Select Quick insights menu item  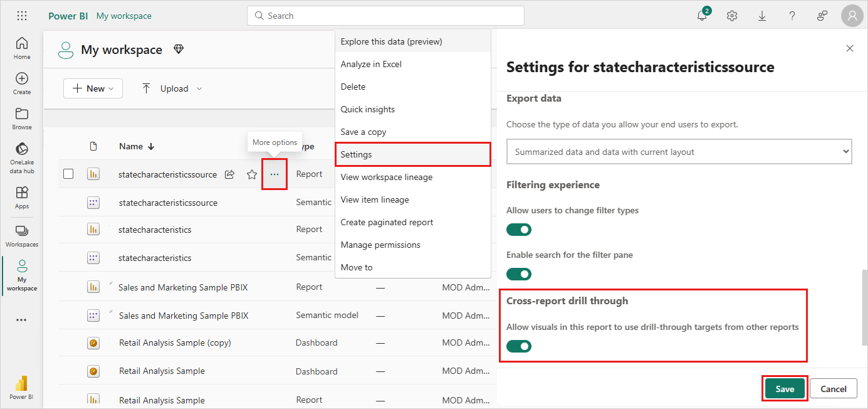413,109
